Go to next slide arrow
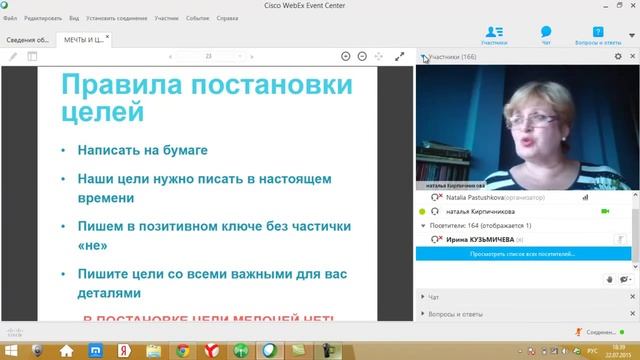Viewport: 640px width, 360px height. coord(252,57)
